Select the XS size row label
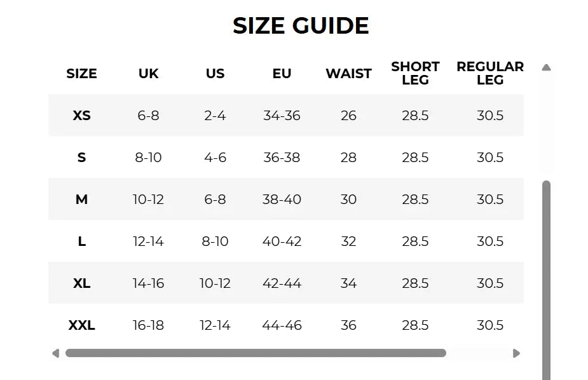 82,116
